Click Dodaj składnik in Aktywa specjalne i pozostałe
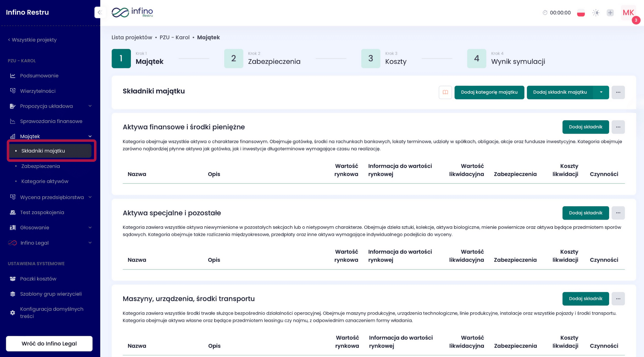644x357 pixels. tap(585, 213)
